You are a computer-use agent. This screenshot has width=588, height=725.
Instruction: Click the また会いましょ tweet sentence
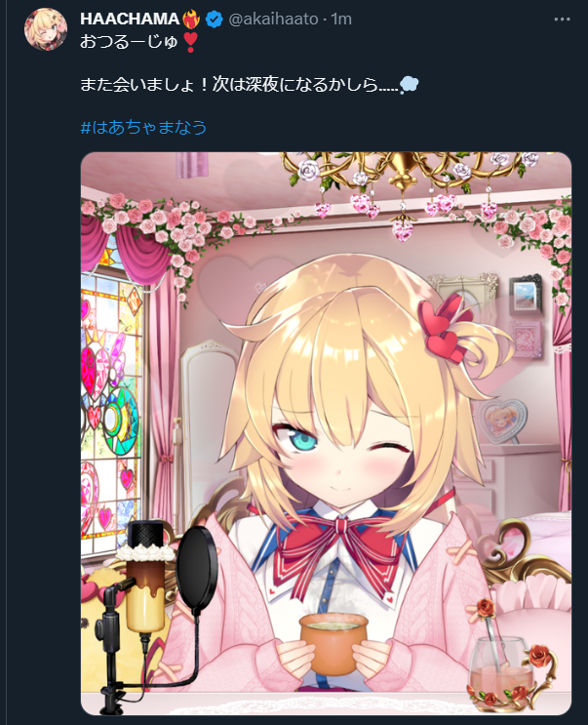click(239, 85)
